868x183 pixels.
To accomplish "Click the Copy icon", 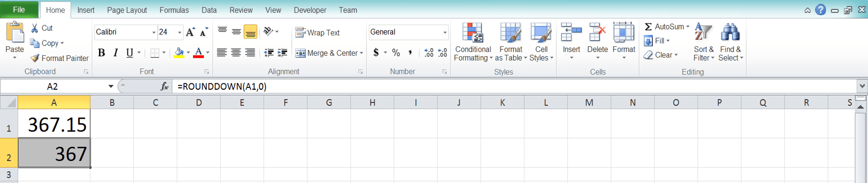I will pyautogui.click(x=35, y=43).
